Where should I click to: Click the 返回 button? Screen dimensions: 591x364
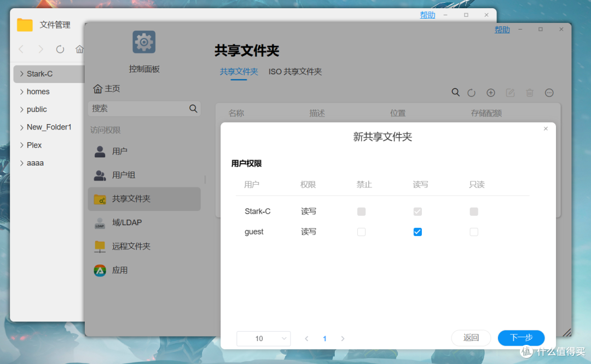(471, 338)
